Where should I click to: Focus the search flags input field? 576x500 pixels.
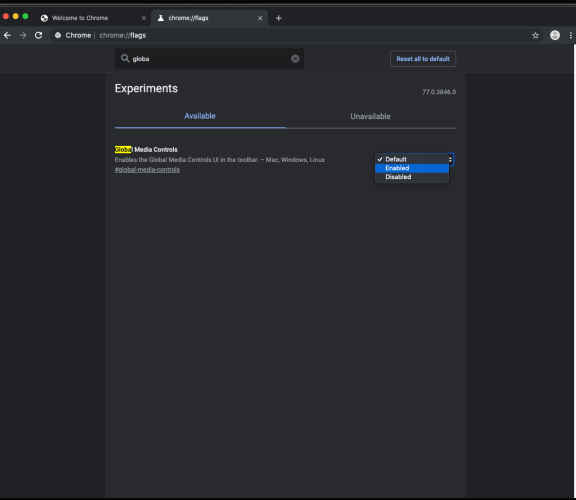click(209, 59)
